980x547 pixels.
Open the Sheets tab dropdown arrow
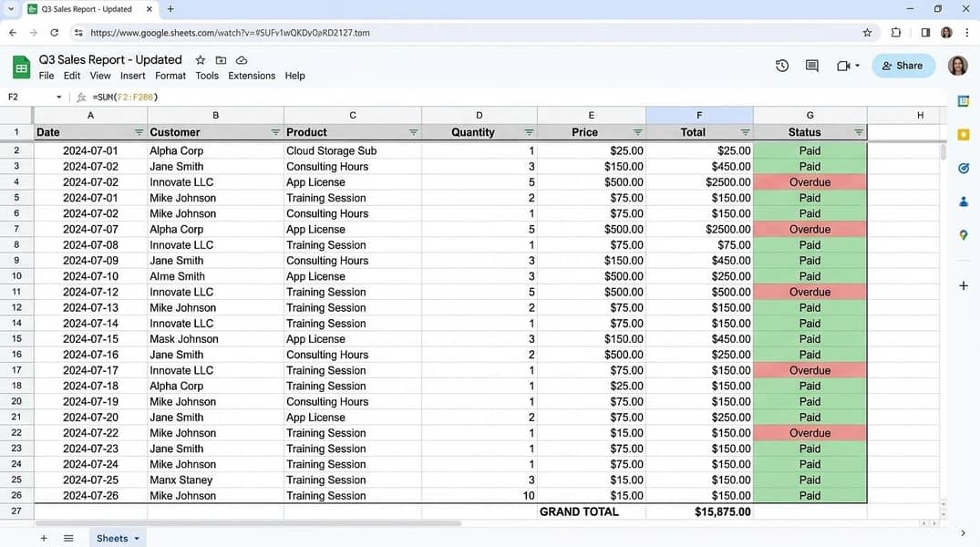point(136,538)
